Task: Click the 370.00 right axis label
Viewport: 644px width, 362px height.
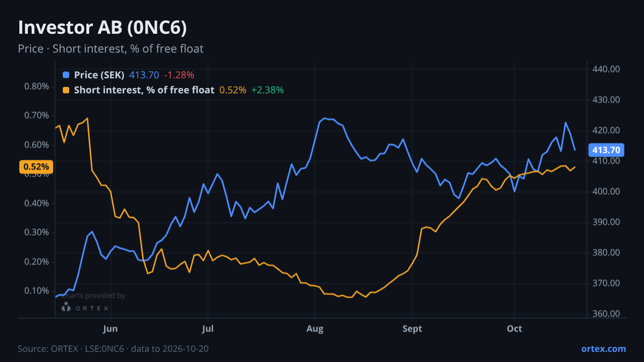Action: (606, 283)
